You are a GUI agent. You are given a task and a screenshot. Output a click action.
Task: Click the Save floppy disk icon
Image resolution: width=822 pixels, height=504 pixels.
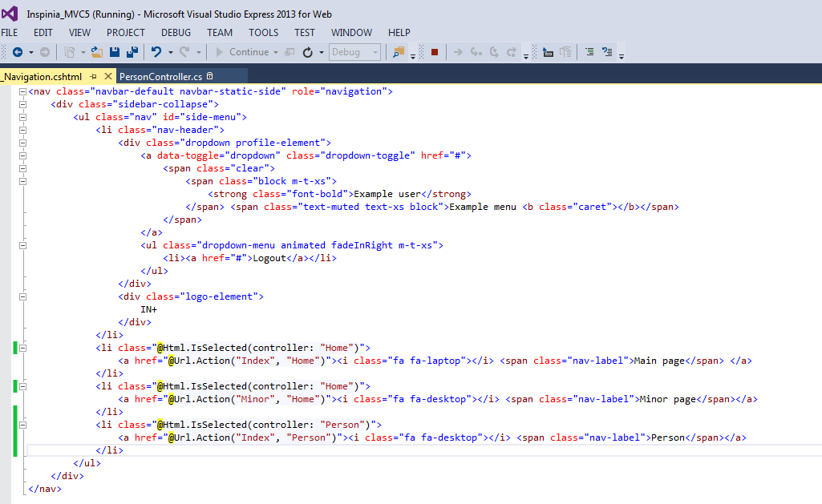pyautogui.click(x=115, y=52)
